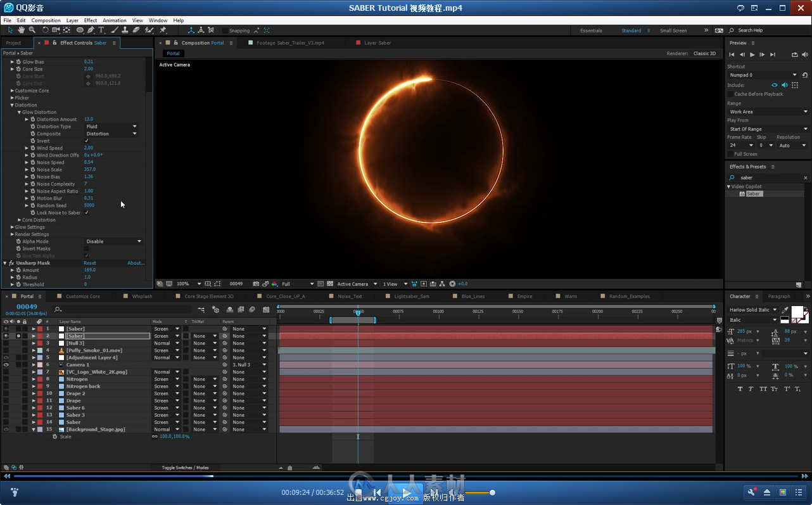This screenshot has width=812, height=505.
Task: Click About link for Unsharp Mask
Action: pos(136,263)
